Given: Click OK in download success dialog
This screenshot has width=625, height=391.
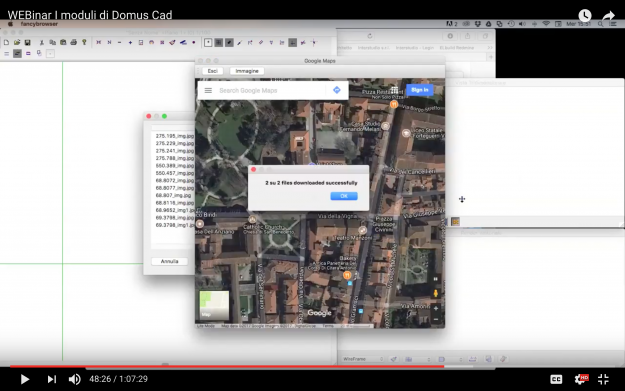Looking at the screenshot, I should [344, 196].
